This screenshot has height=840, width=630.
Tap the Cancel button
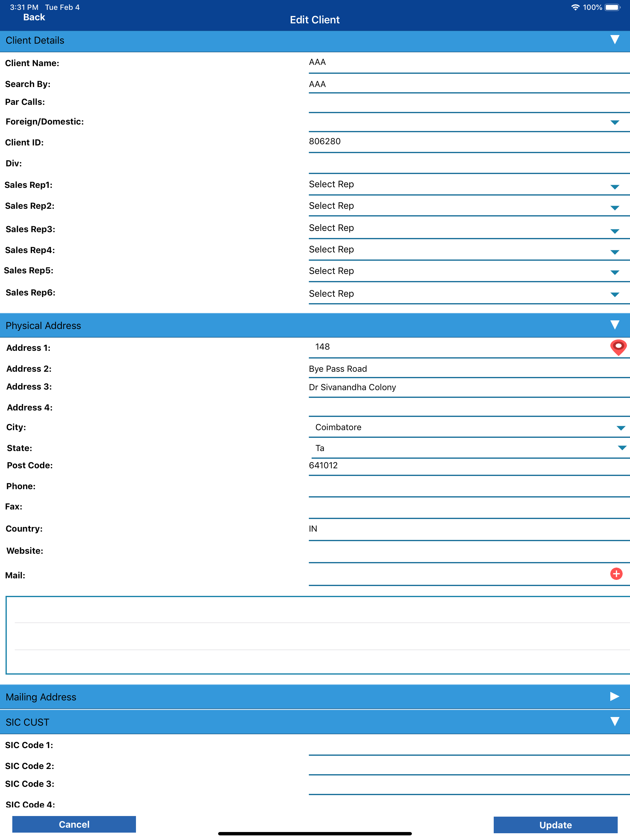[74, 824]
